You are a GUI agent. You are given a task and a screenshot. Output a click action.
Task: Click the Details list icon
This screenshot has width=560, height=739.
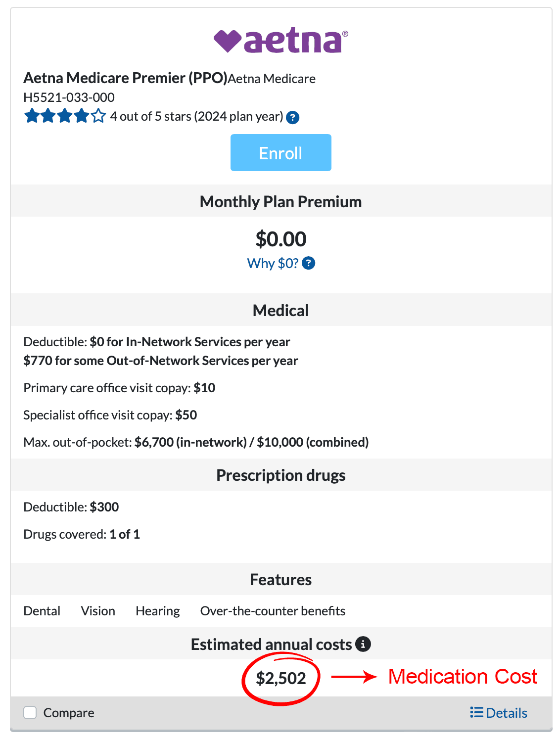[x=476, y=712]
